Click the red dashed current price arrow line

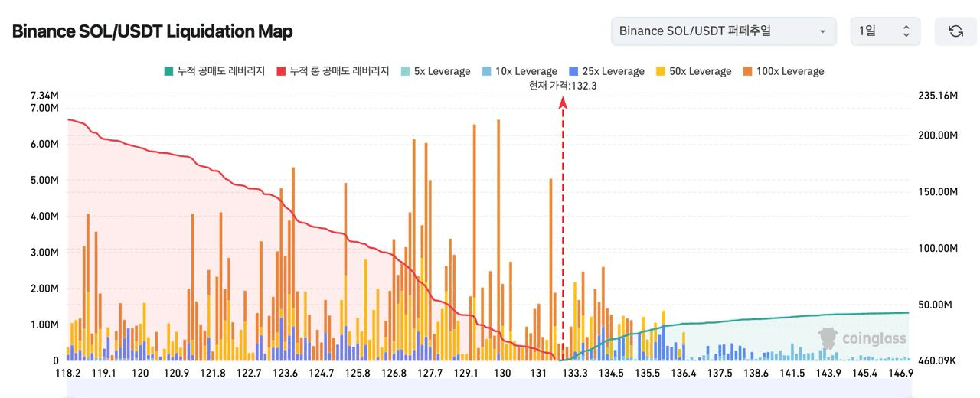pyautogui.click(x=563, y=230)
